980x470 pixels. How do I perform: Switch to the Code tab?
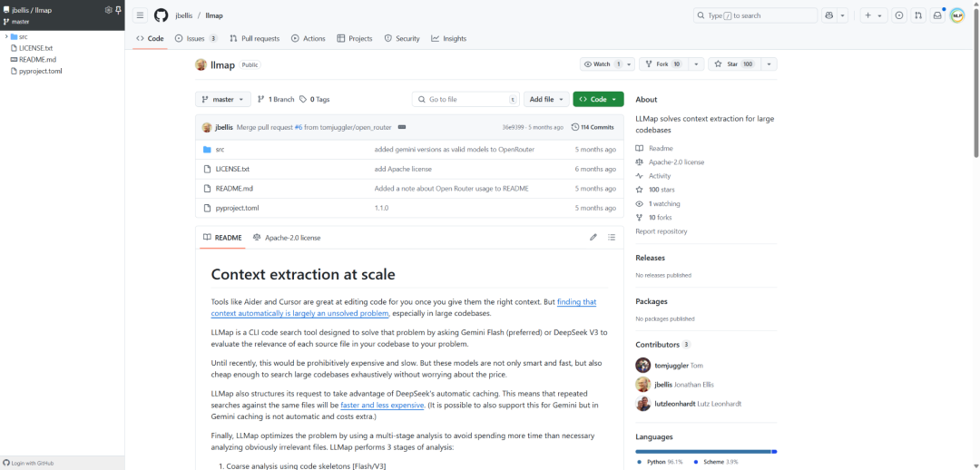click(x=150, y=39)
